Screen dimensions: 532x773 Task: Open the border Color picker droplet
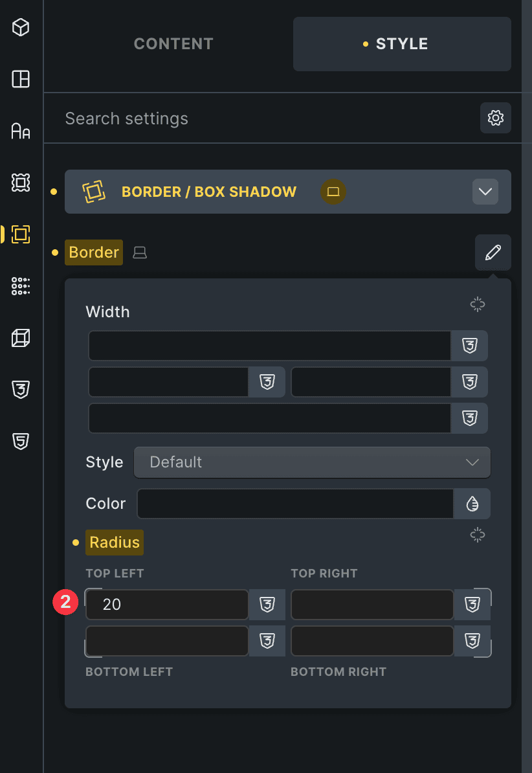pos(472,504)
